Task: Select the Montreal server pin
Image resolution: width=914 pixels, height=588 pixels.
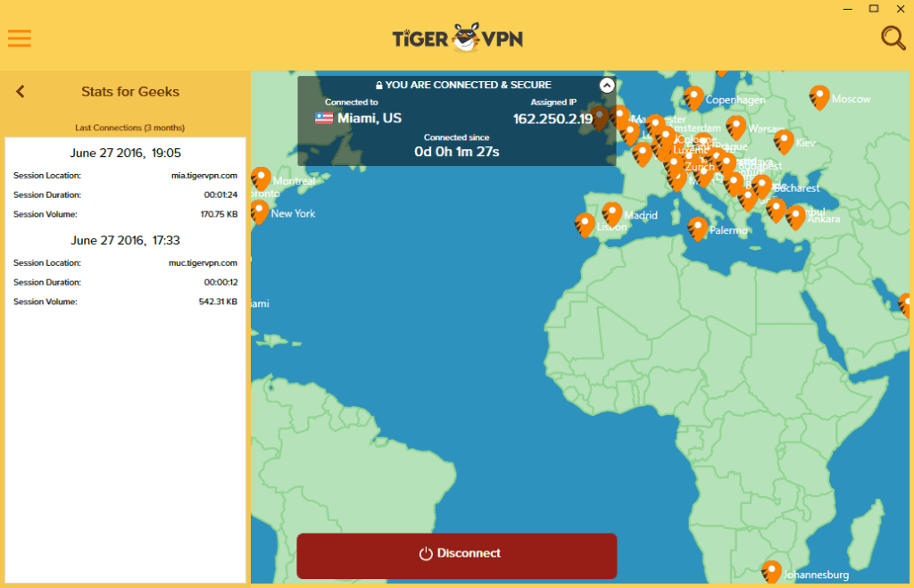Action: coord(262,178)
